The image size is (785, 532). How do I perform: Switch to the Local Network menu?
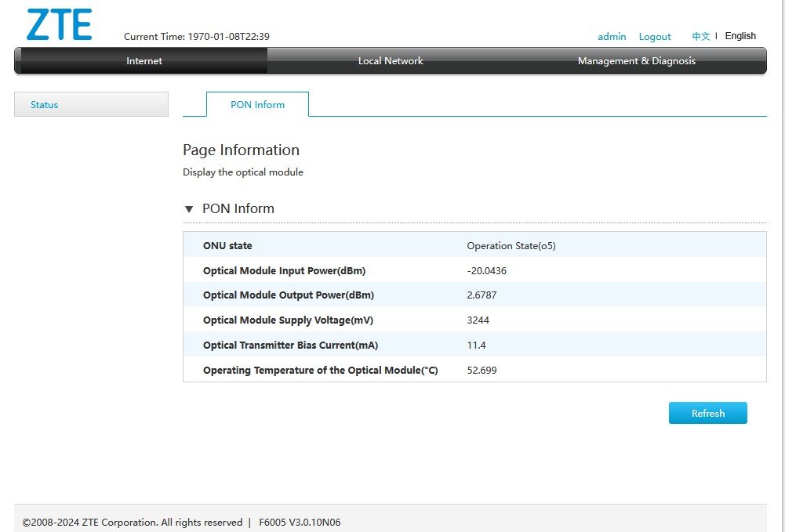pyautogui.click(x=391, y=61)
